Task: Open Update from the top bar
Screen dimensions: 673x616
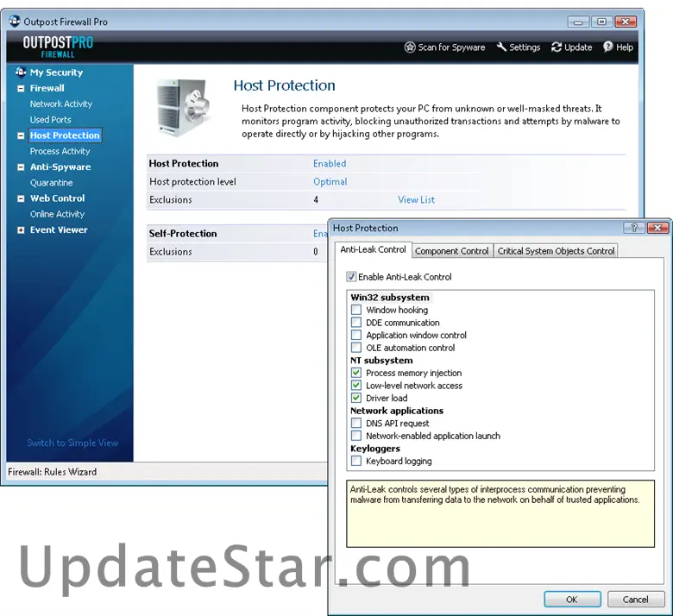Action: click(x=572, y=47)
